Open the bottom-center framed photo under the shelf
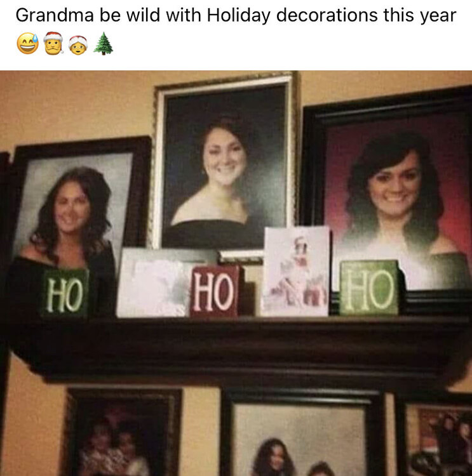 [x=302, y=433]
